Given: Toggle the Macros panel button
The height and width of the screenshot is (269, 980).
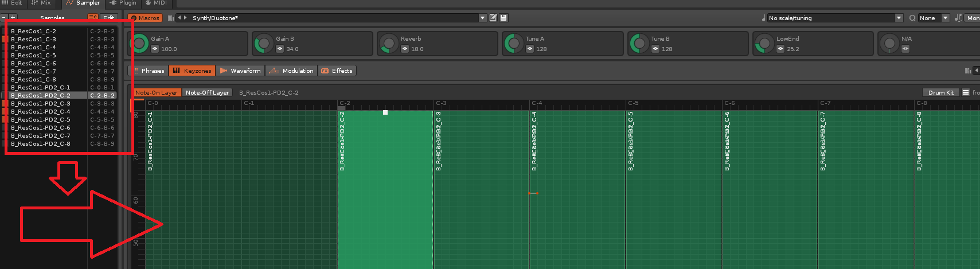Looking at the screenshot, I should pos(145,18).
